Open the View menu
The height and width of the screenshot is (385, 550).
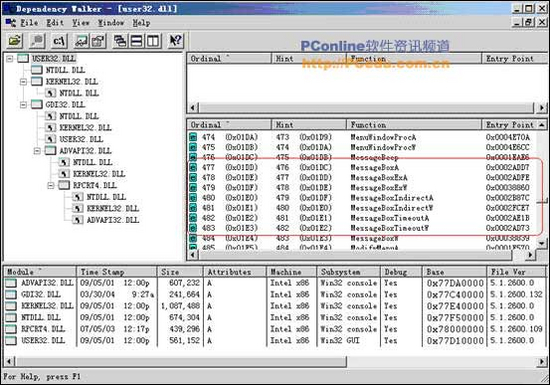(81, 23)
